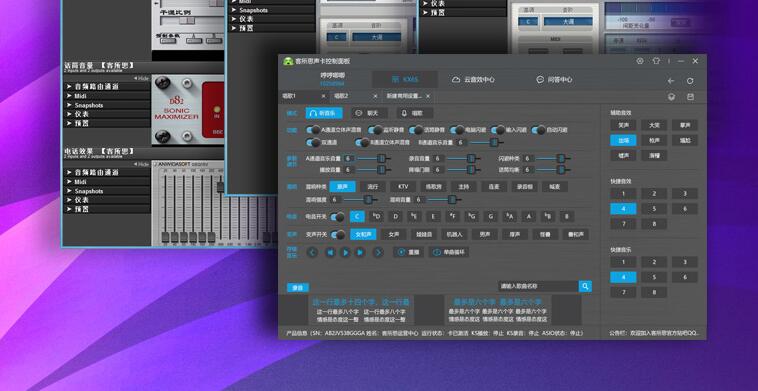Select 聊天 chat mode
This screenshot has width=758, height=391.
point(369,113)
